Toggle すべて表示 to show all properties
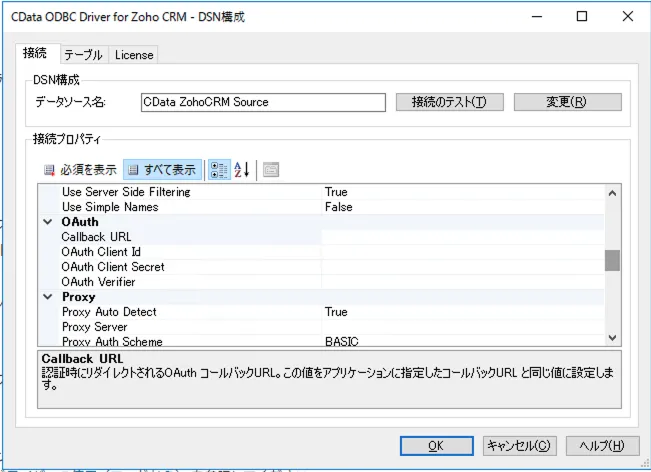The height and width of the screenshot is (472, 651). point(162,170)
